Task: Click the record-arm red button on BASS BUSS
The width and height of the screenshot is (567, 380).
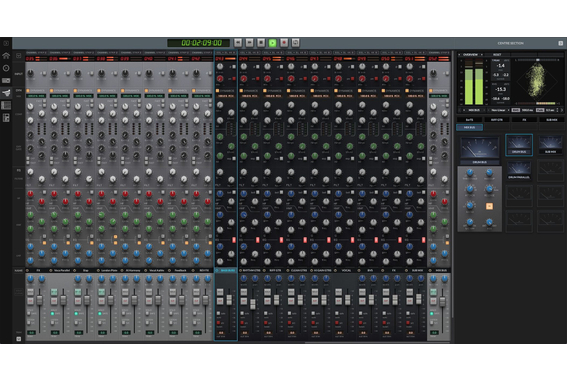Action: 218,323
